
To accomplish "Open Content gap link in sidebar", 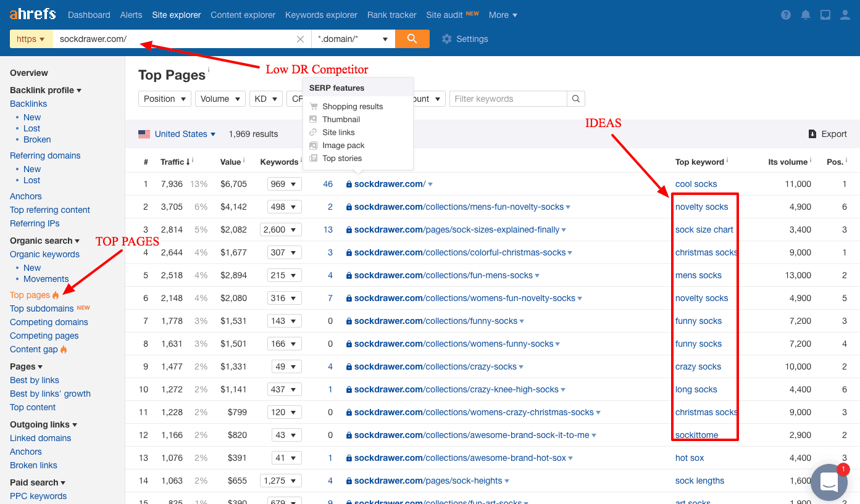I will 34,349.
